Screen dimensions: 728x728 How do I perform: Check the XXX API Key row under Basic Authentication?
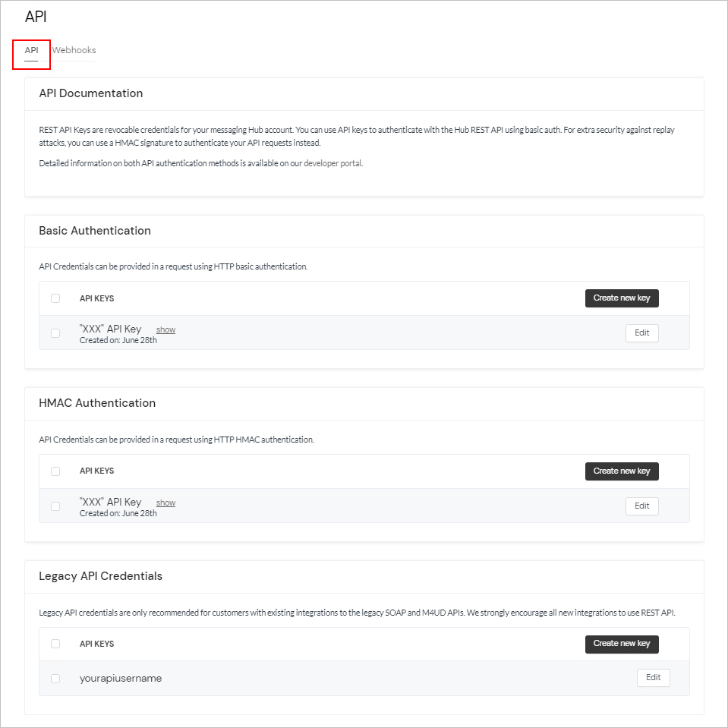coord(55,332)
